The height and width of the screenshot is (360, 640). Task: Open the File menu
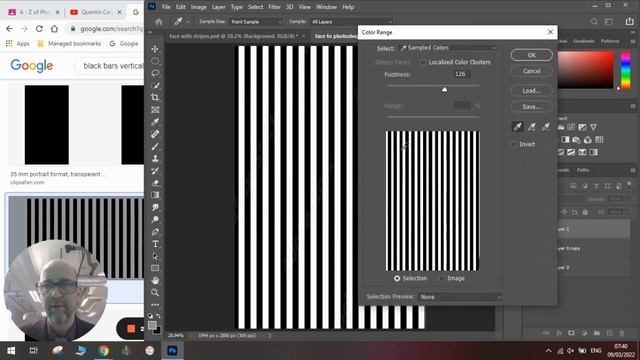[x=166, y=7]
